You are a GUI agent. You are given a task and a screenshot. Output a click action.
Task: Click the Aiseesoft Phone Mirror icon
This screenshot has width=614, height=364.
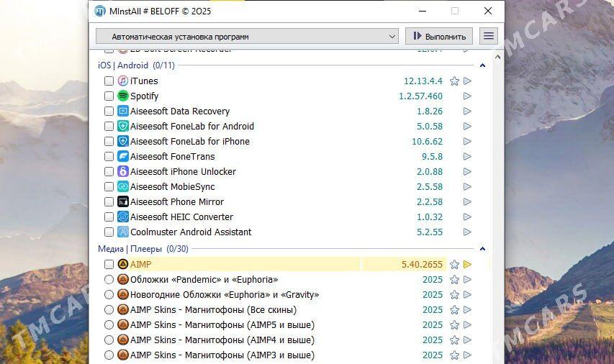(x=123, y=201)
